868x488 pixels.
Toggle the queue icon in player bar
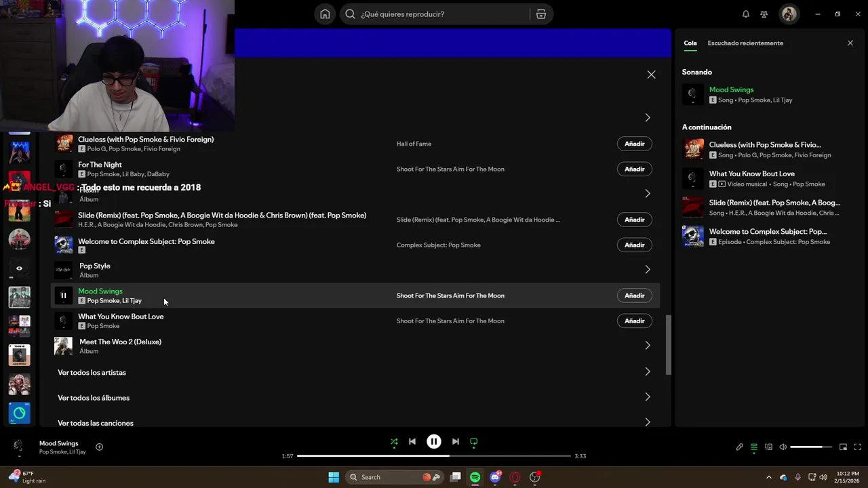pyautogui.click(x=754, y=447)
